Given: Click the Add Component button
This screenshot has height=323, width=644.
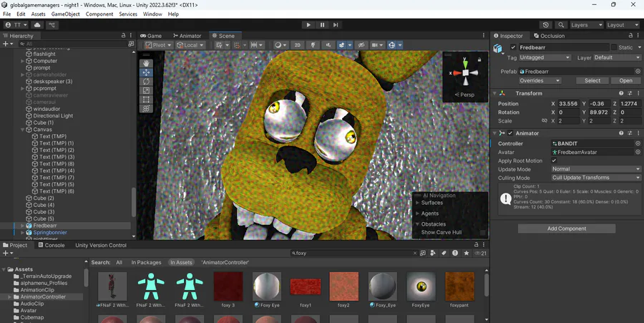Looking at the screenshot, I should [x=567, y=228].
